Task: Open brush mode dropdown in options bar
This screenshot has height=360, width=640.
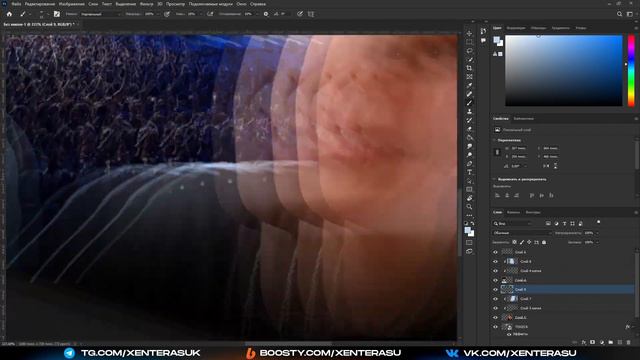Action: pyautogui.click(x=101, y=14)
